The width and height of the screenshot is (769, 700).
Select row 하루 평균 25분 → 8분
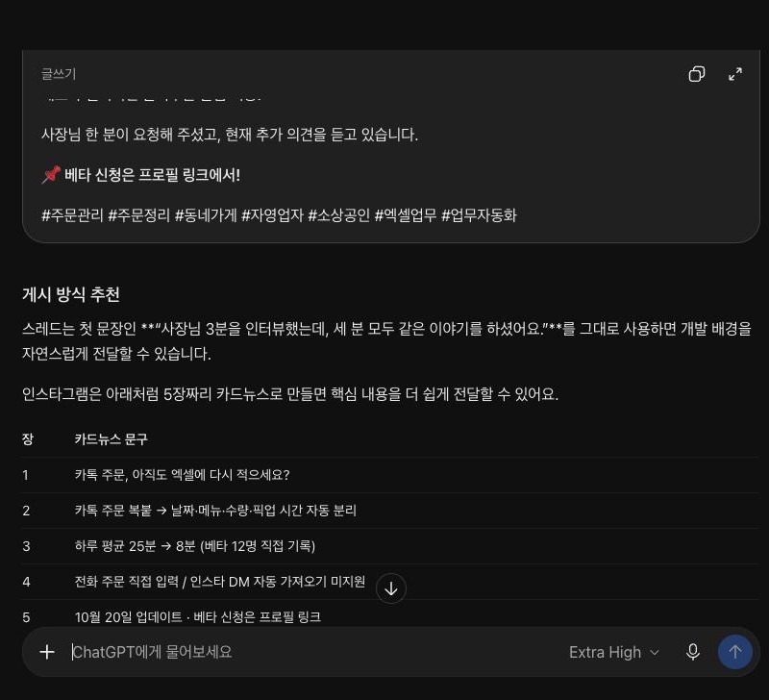pyautogui.click(x=390, y=546)
